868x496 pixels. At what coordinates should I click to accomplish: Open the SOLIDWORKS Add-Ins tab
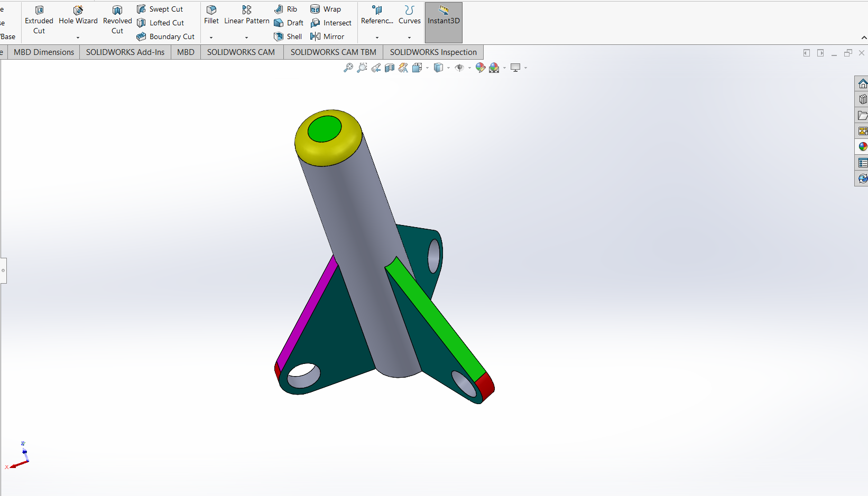pyautogui.click(x=125, y=52)
